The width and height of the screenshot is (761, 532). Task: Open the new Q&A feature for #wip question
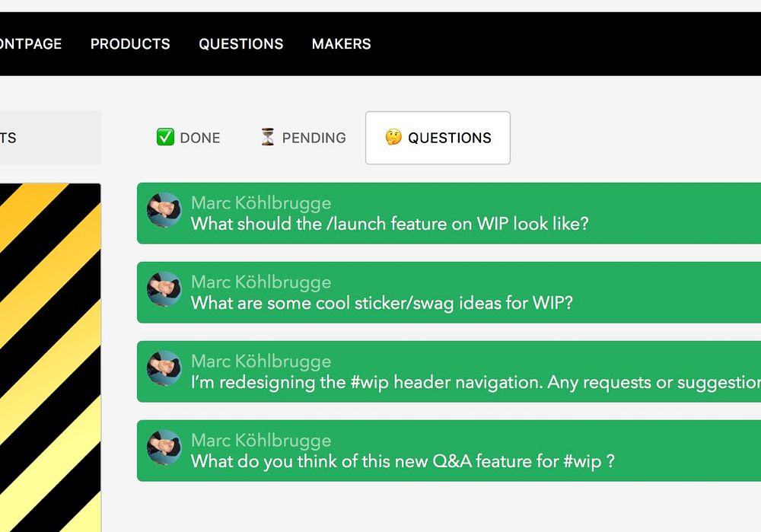pyautogui.click(x=402, y=461)
